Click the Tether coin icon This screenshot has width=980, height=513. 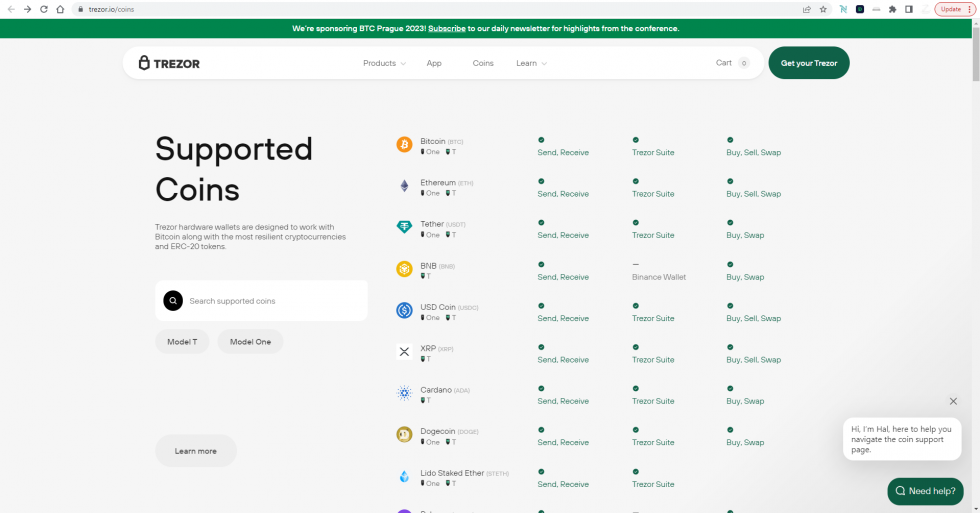[404, 227]
